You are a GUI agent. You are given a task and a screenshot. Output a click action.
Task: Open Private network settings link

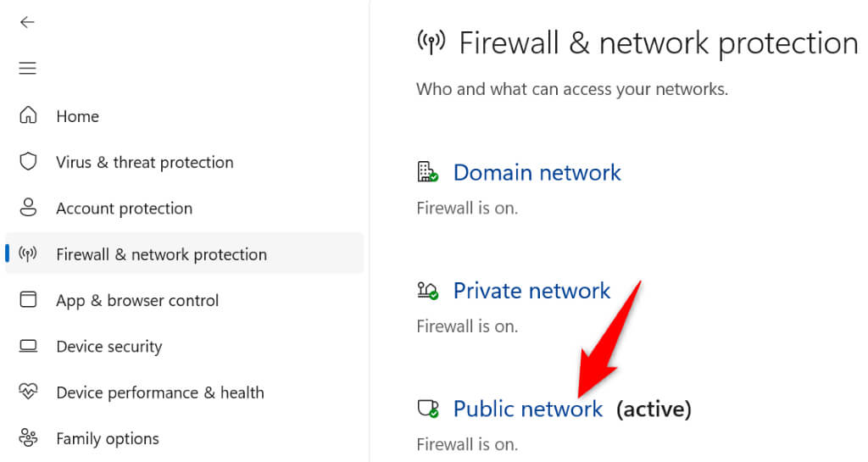click(531, 291)
